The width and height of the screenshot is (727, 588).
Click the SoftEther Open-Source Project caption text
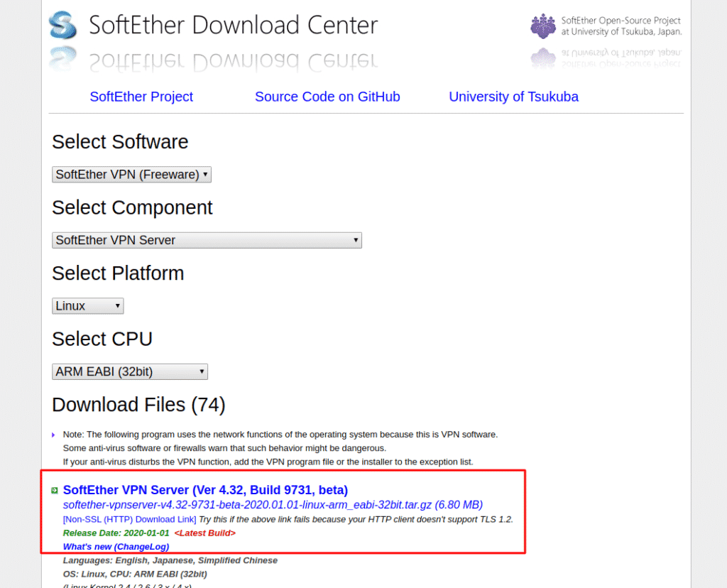[x=621, y=26]
